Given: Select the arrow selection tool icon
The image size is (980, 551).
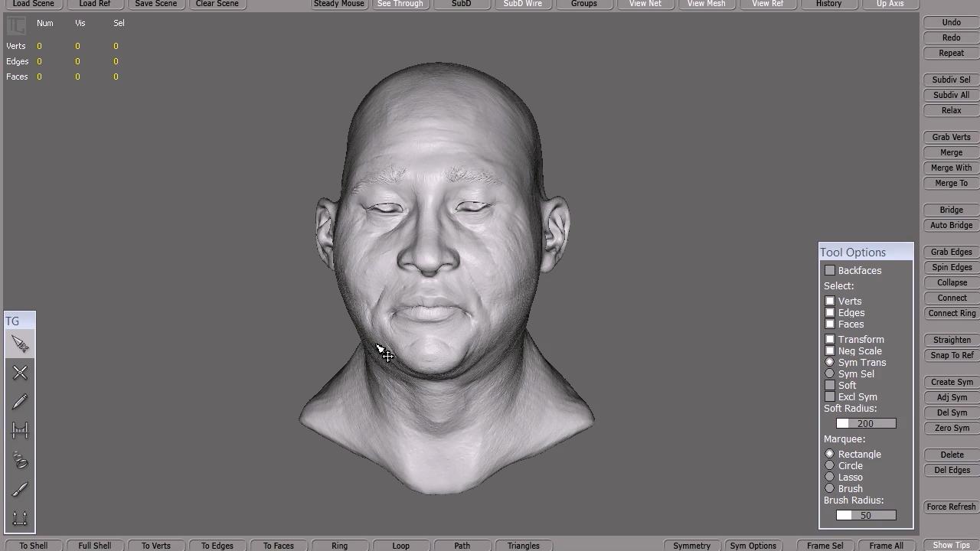Looking at the screenshot, I should pyautogui.click(x=20, y=345).
